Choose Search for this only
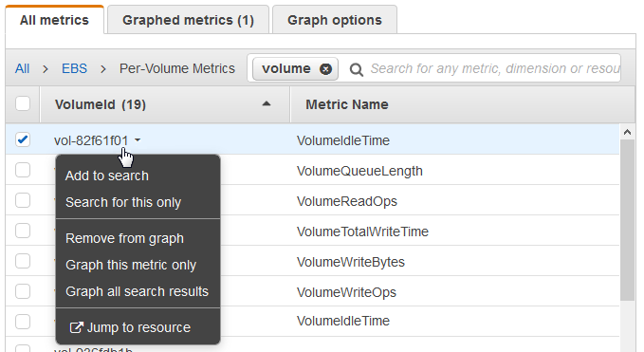The width and height of the screenshot is (644, 352). (x=123, y=202)
